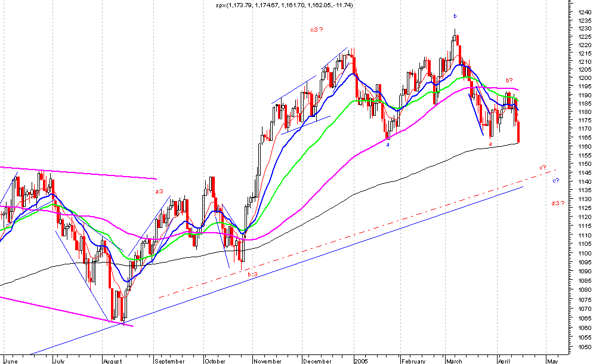Viewport: 593px width, 364px height.
Task: Select the 1175 price axis value
Action: click(x=585, y=121)
